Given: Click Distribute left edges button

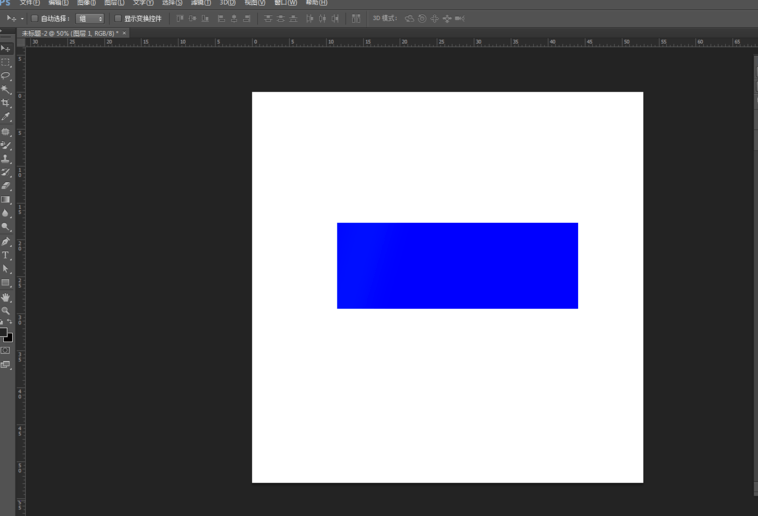Looking at the screenshot, I should point(309,18).
